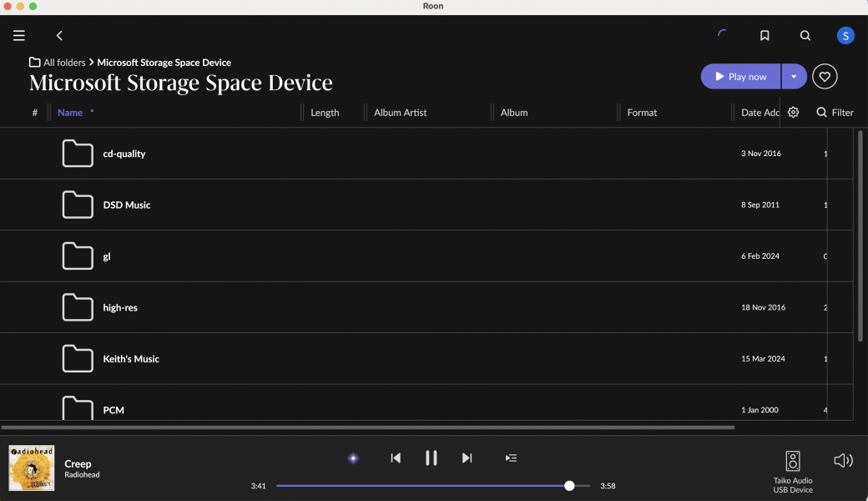Favorite this folder with the heart icon
This screenshot has width=868, height=501.
pos(825,76)
